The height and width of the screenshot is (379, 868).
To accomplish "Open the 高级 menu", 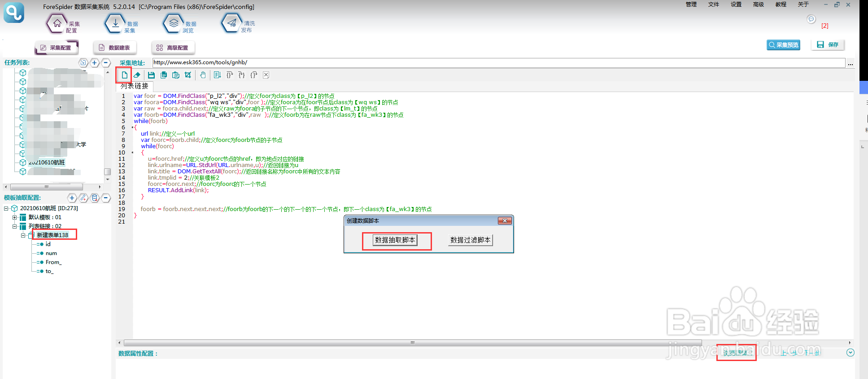I will (x=759, y=4).
